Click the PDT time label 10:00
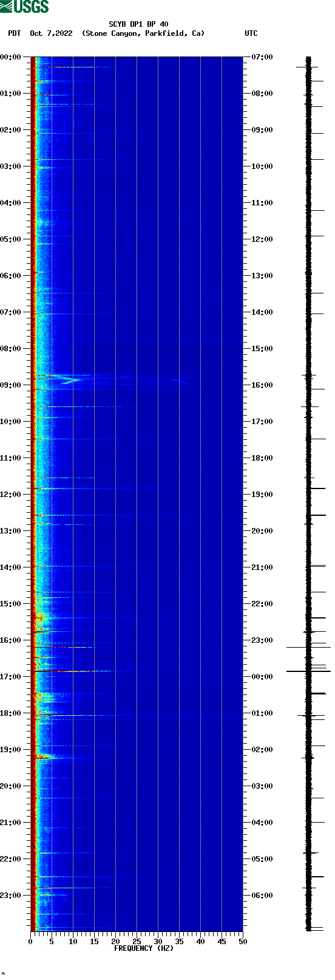This screenshot has height=980, width=335. (x=11, y=422)
